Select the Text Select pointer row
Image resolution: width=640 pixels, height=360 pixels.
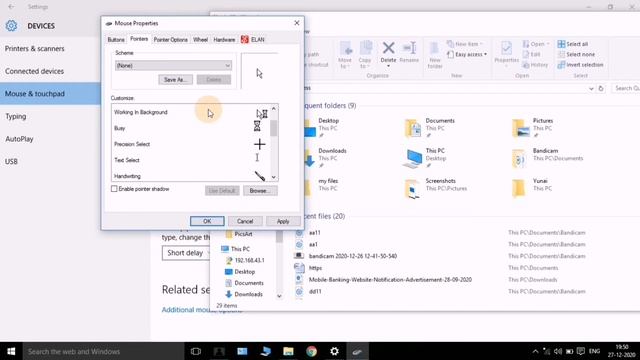[191, 160]
